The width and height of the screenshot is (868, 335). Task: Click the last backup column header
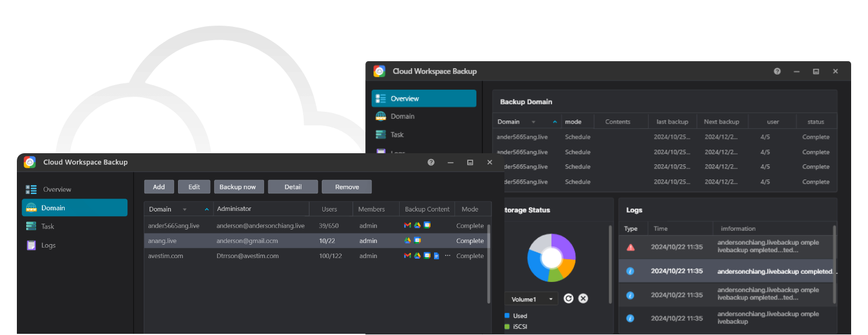click(x=673, y=122)
